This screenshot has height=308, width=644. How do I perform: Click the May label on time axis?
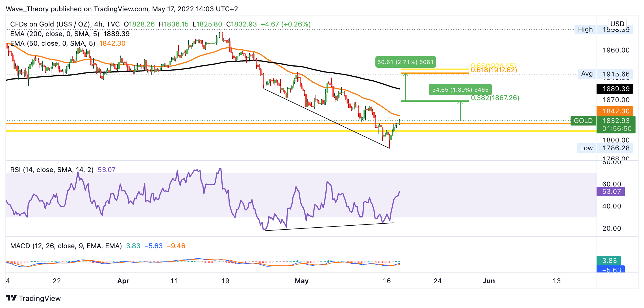301,281
